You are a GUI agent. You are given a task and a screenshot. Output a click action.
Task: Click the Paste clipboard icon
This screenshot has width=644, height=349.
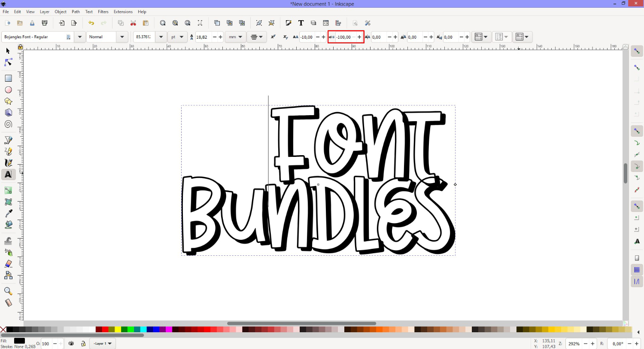coord(146,23)
